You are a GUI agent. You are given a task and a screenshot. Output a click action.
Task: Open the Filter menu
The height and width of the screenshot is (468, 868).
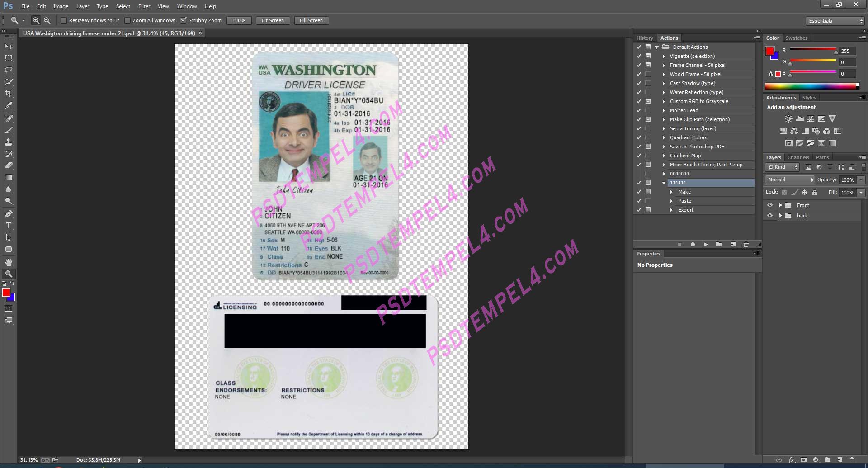144,6
